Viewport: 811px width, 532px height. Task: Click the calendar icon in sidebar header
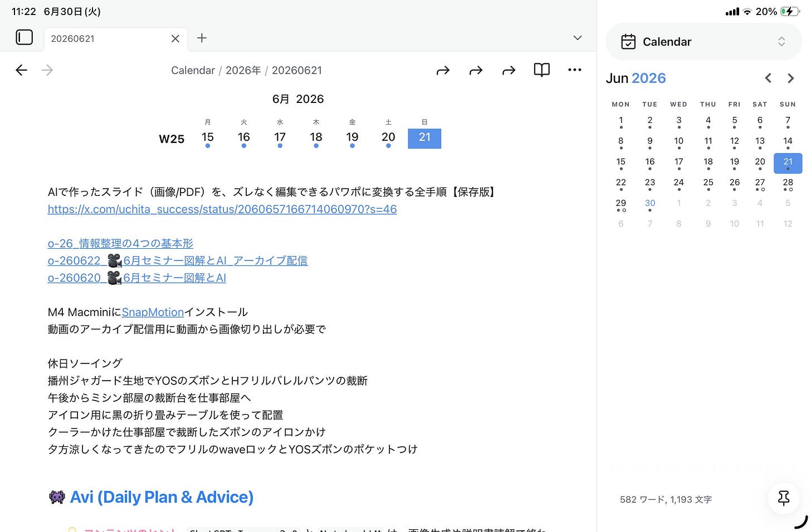click(628, 42)
